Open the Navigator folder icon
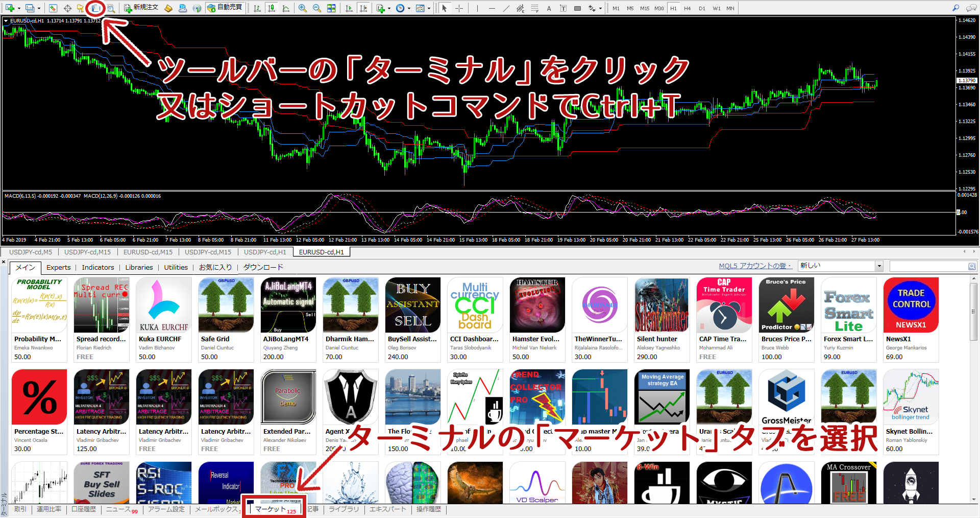 click(x=81, y=8)
